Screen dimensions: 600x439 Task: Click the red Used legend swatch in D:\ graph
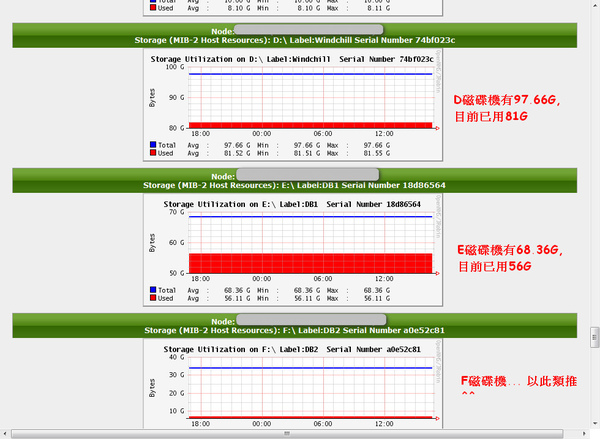153,153
